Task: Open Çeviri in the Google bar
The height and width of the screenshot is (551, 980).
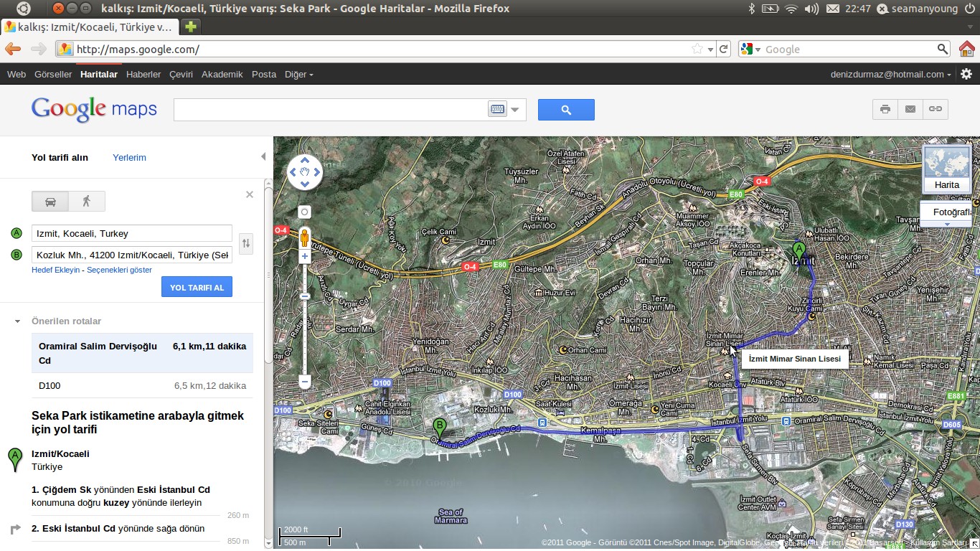Action: pyautogui.click(x=181, y=74)
